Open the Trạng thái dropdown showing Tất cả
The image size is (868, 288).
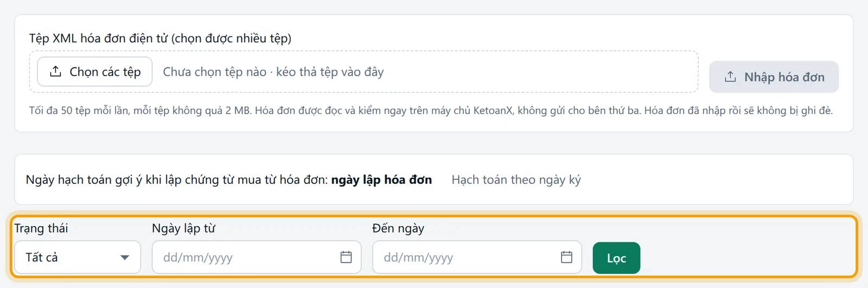(78, 257)
